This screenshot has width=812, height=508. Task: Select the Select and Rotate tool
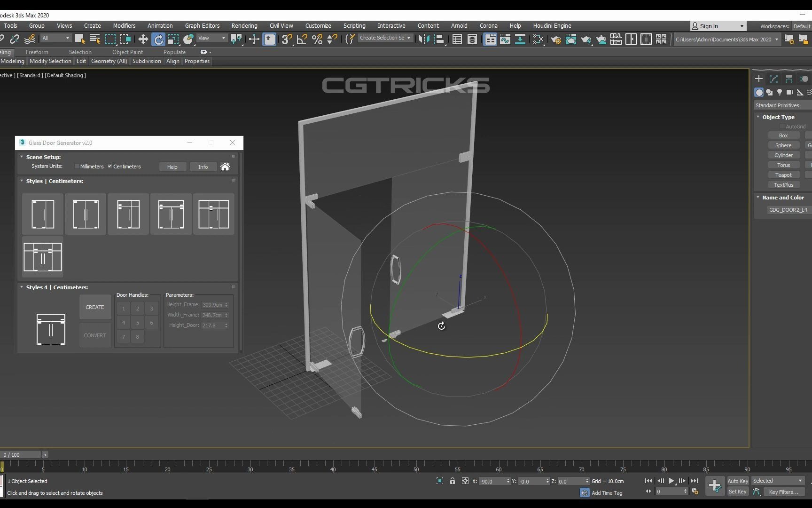(x=159, y=40)
